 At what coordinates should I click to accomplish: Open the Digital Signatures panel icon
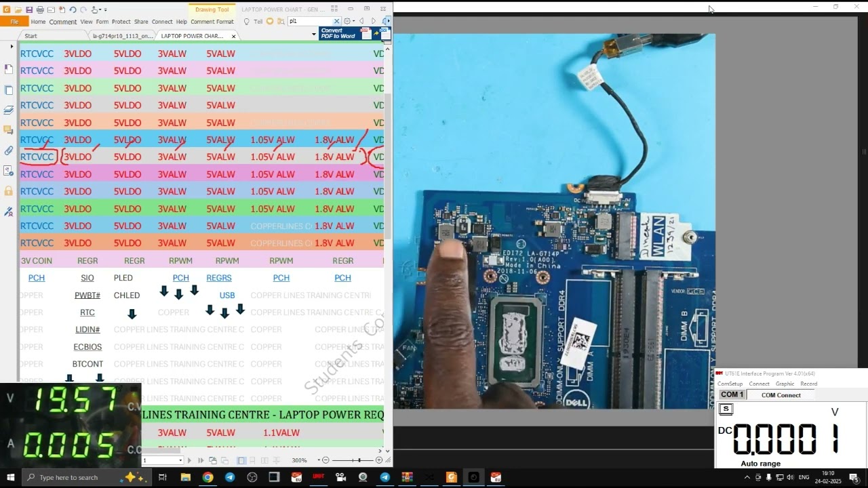click(x=9, y=211)
